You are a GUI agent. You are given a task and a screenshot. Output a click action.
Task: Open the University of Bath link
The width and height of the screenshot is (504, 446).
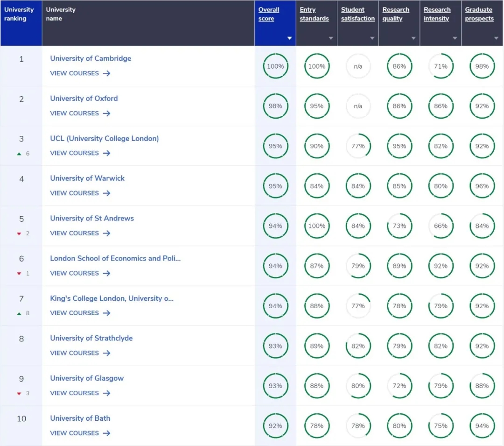pos(80,418)
